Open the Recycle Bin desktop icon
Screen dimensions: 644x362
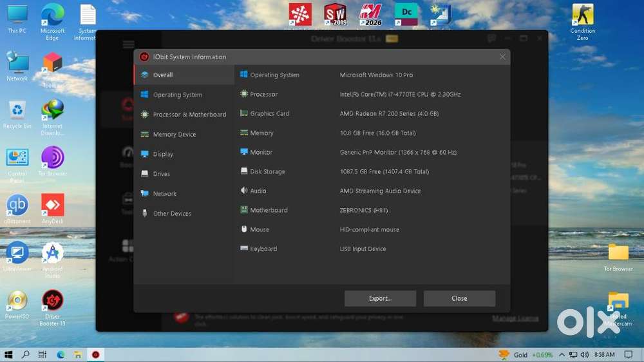[x=17, y=114]
